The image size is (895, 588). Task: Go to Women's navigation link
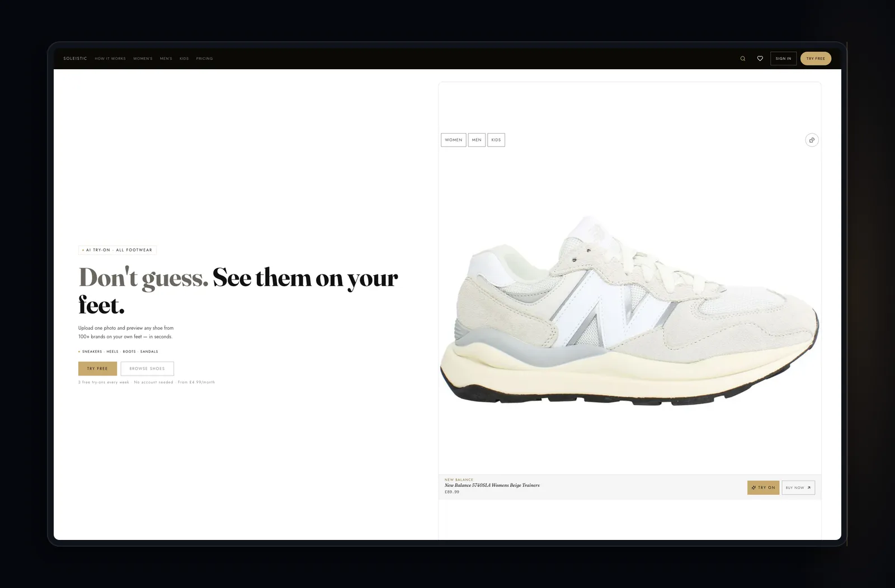[143, 59]
